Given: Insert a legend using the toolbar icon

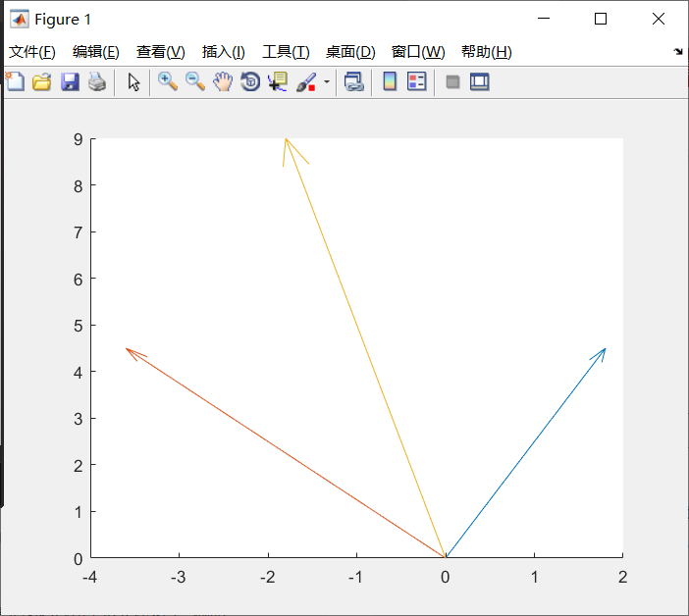Looking at the screenshot, I should (x=416, y=81).
